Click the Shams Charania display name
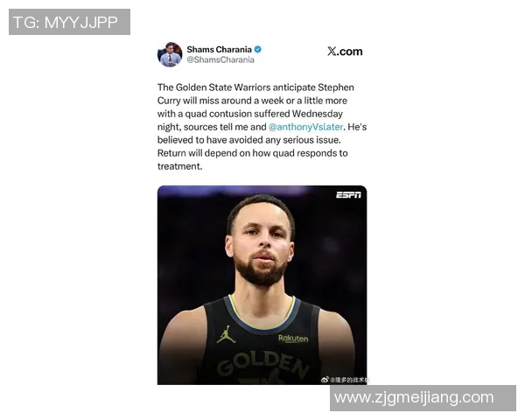 pos(219,49)
